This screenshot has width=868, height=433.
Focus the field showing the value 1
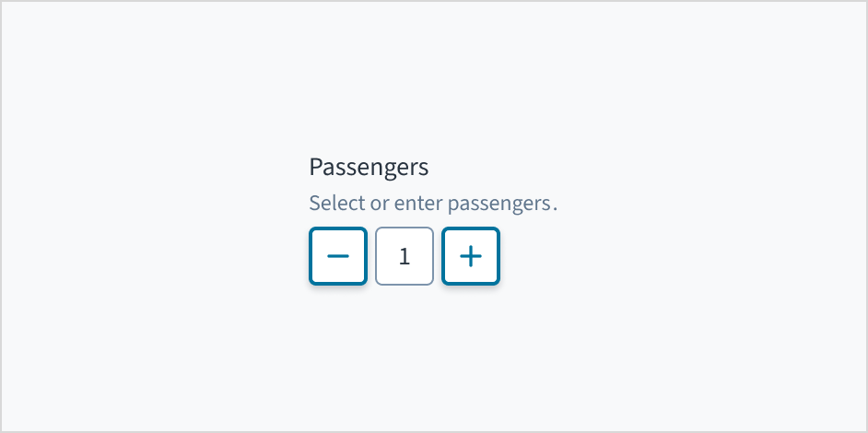pyautogui.click(x=405, y=256)
